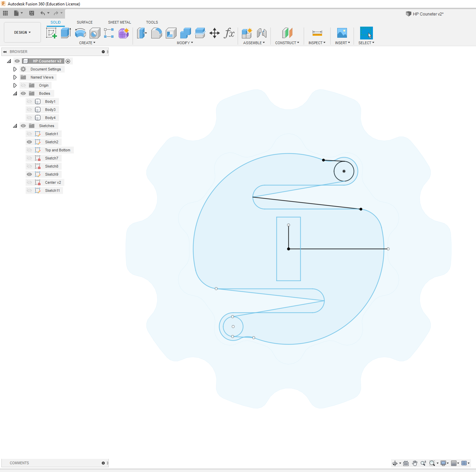Select the Create Sketch tool

pos(51,33)
